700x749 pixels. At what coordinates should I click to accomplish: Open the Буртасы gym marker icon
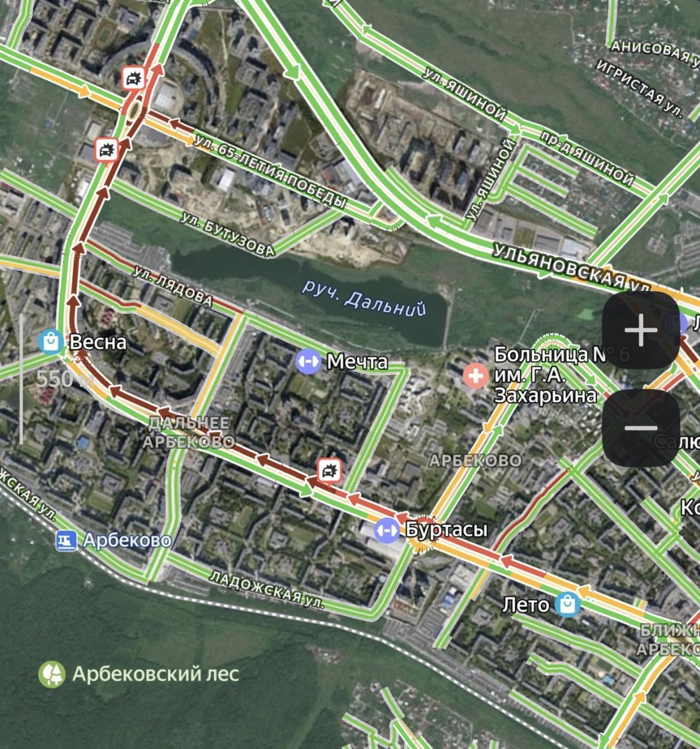click(x=387, y=531)
